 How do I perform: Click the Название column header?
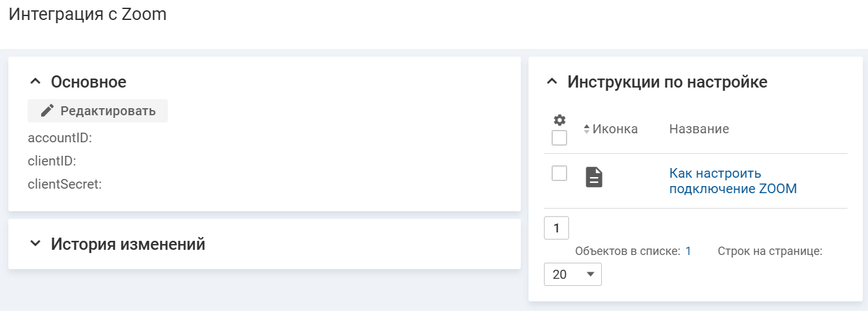(699, 129)
